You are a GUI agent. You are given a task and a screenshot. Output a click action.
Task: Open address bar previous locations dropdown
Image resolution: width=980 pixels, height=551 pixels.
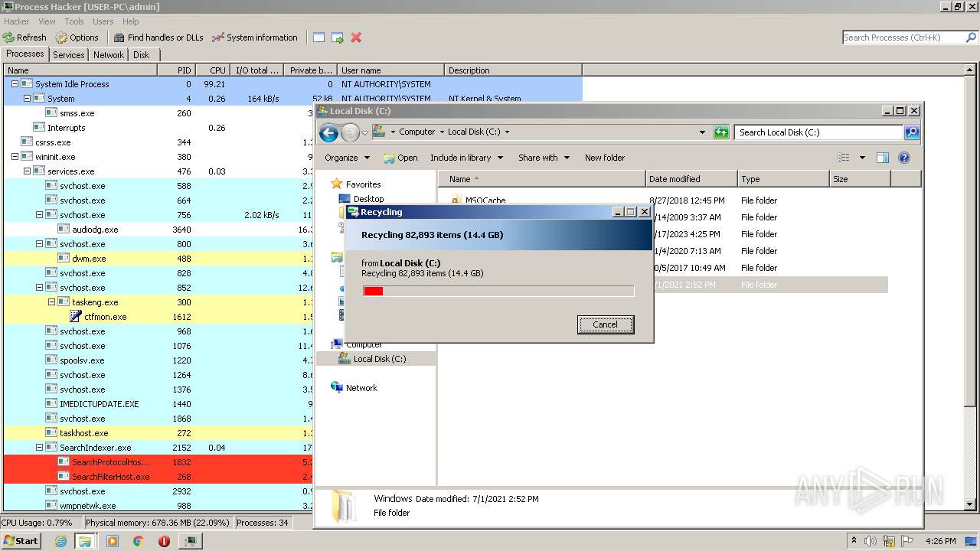click(702, 132)
